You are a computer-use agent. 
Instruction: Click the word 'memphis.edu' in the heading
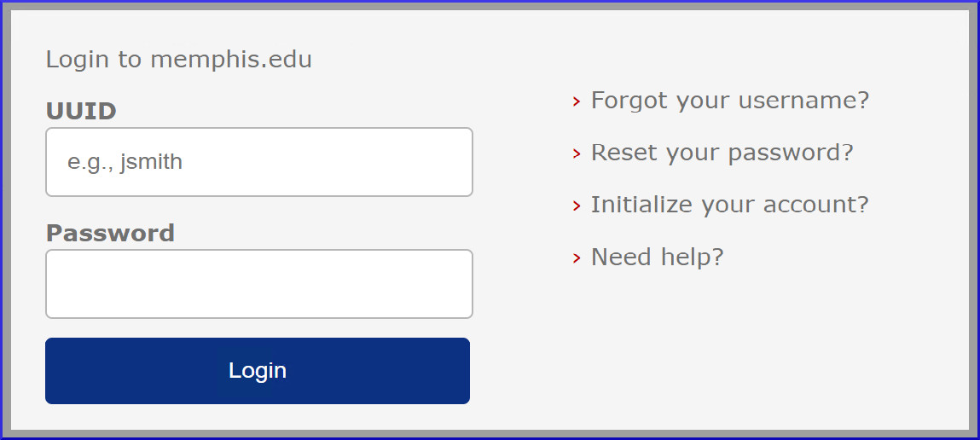[x=231, y=60]
